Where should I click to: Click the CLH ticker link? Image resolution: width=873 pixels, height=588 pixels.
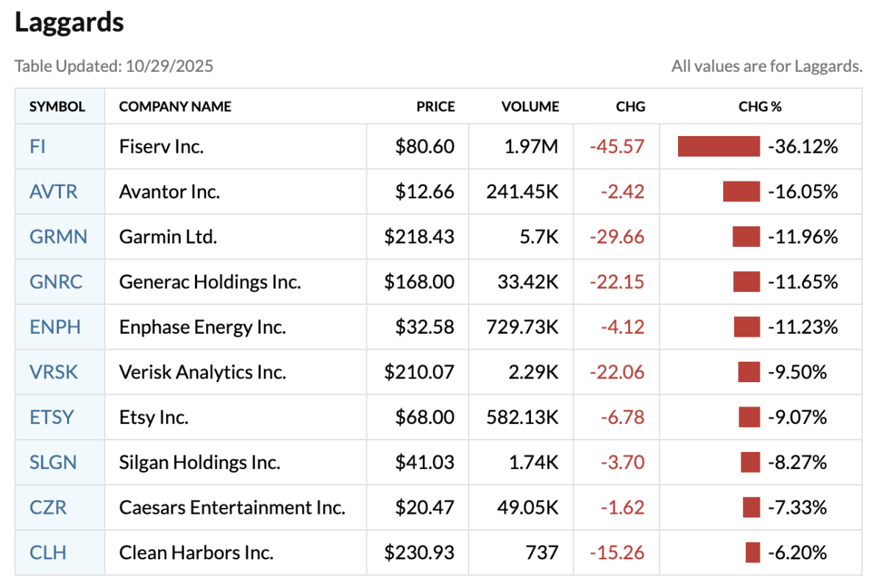coord(48,552)
